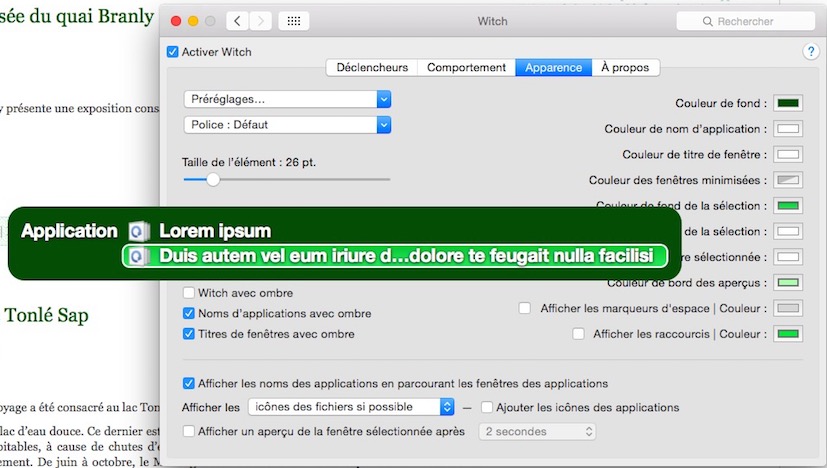Click the forward navigation arrow
The height and width of the screenshot is (468, 827).
click(263, 21)
